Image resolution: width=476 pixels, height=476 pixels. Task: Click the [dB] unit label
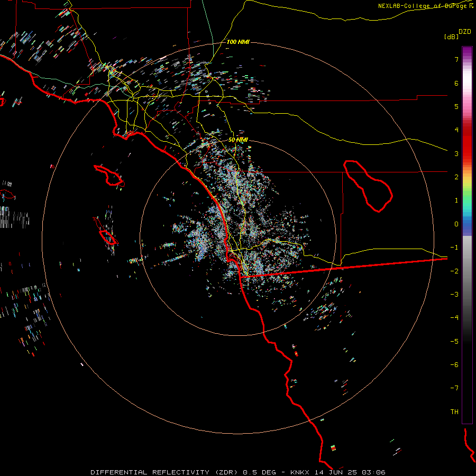click(452, 36)
